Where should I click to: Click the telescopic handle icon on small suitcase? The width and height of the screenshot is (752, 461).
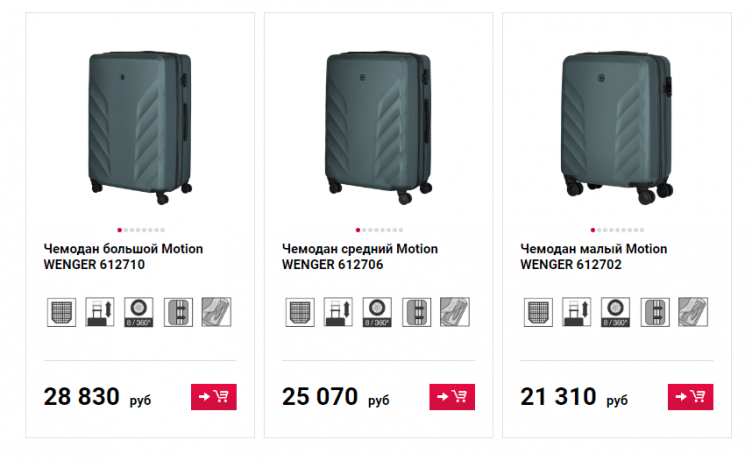[x=576, y=312]
